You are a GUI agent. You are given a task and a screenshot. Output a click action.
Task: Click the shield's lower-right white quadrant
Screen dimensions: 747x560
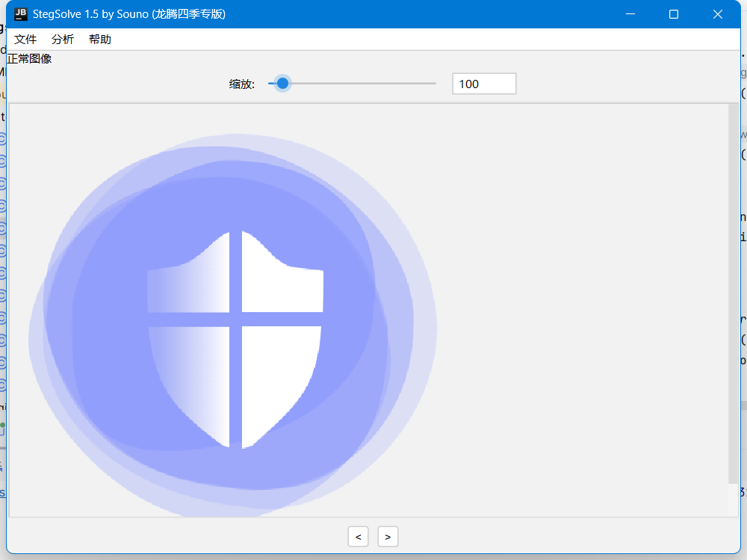276,373
